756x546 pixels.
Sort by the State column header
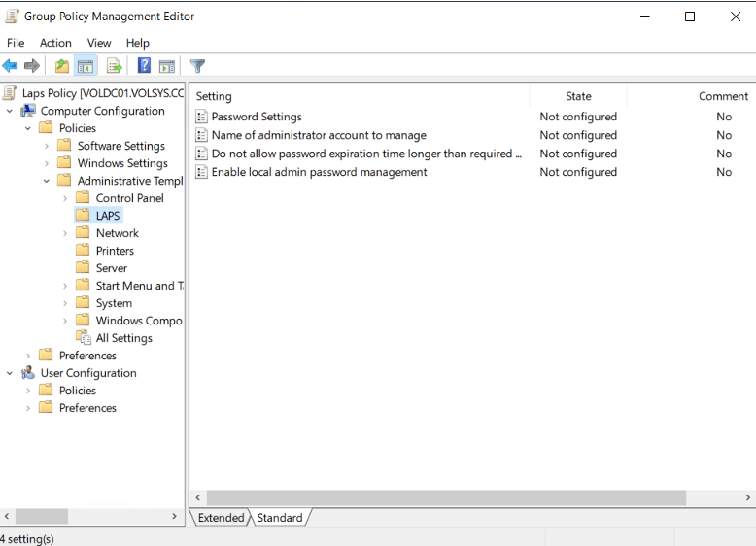click(578, 96)
